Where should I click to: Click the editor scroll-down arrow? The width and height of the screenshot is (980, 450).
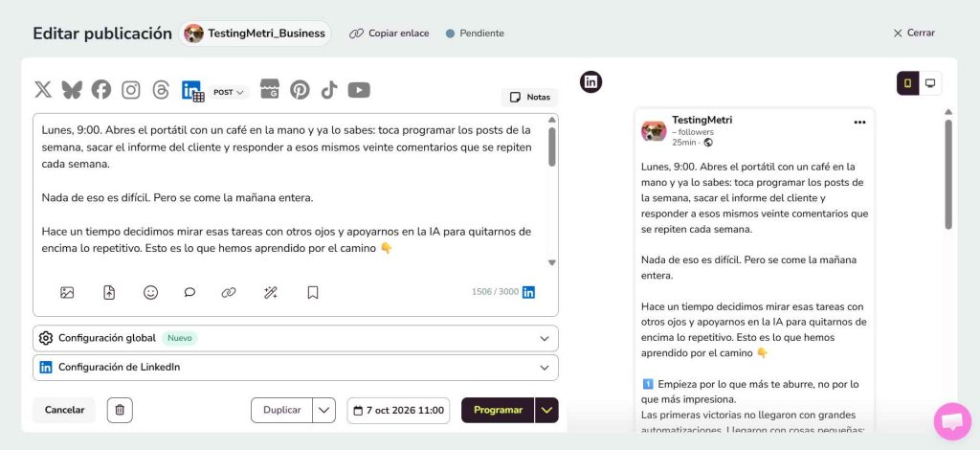point(552,262)
